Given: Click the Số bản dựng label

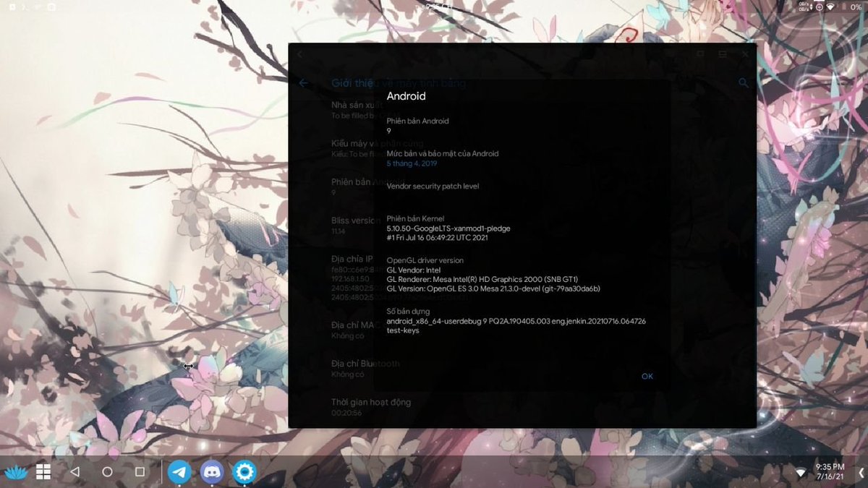Looking at the screenshot, I should click(x=407, y=311).
